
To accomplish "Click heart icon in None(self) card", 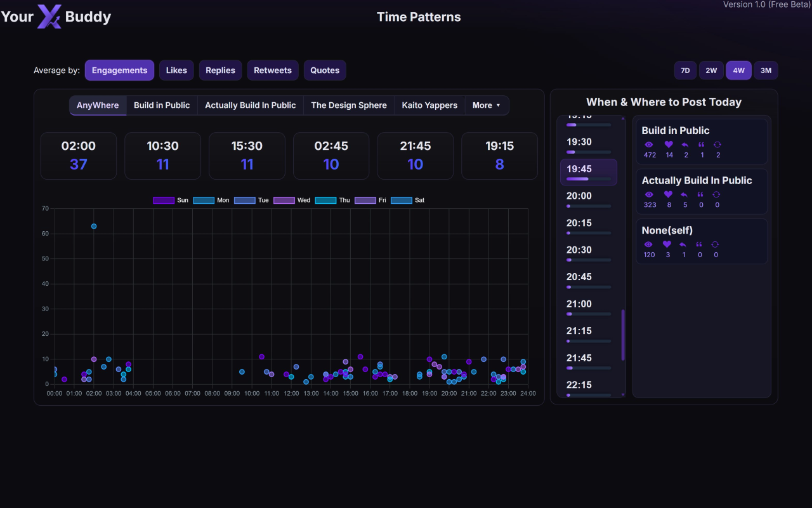I will click(667, 244).
